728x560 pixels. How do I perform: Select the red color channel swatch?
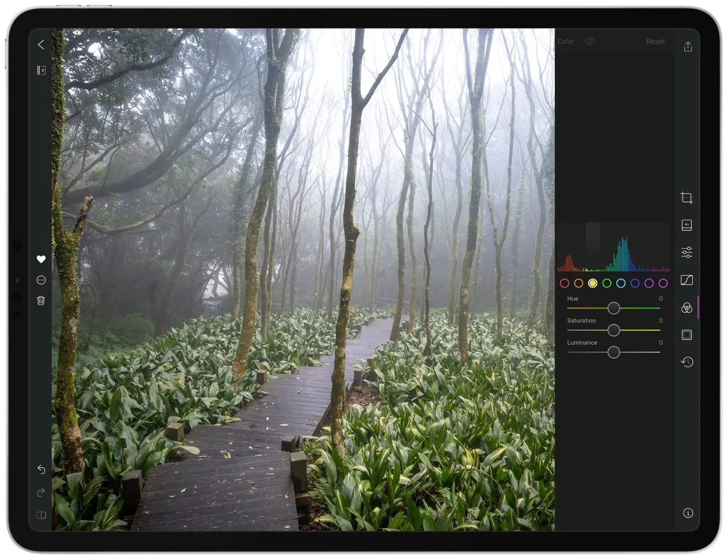click(x=564, y=283)
